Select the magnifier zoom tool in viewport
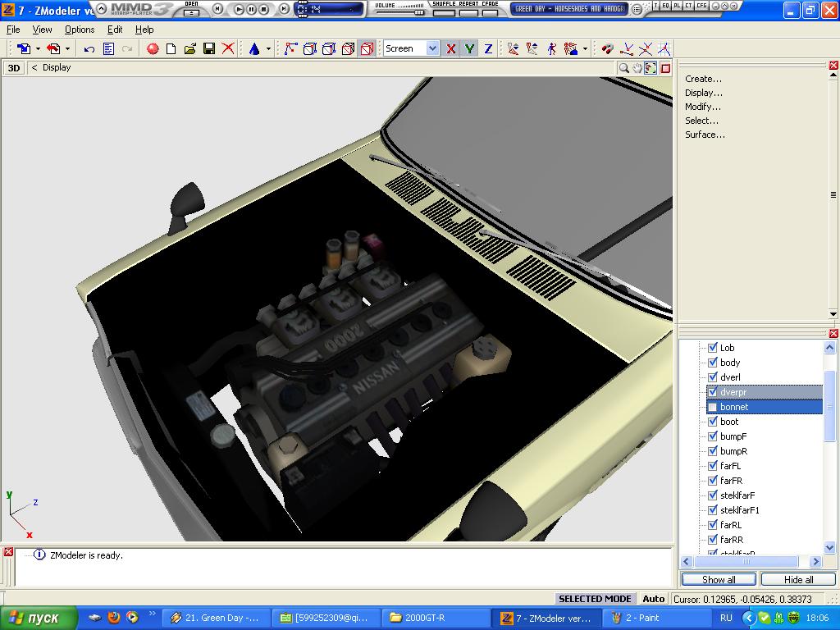This screenshot has height=630, width=840. point(624,68)
